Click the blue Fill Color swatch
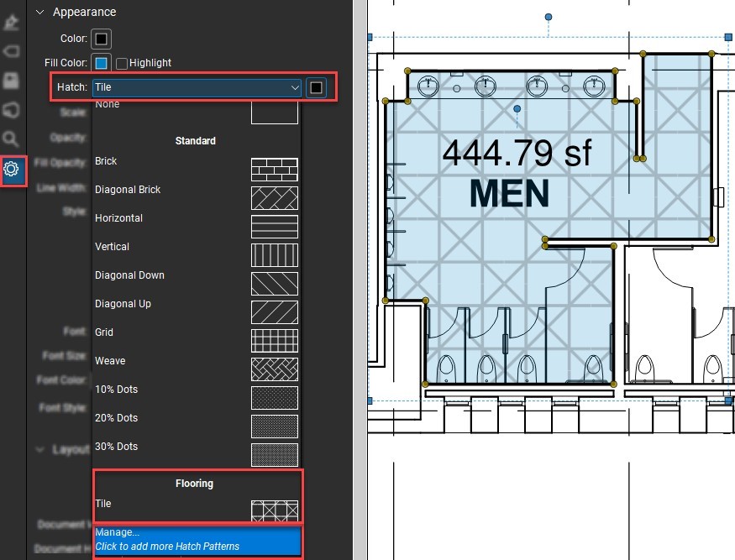 (102, 63)
